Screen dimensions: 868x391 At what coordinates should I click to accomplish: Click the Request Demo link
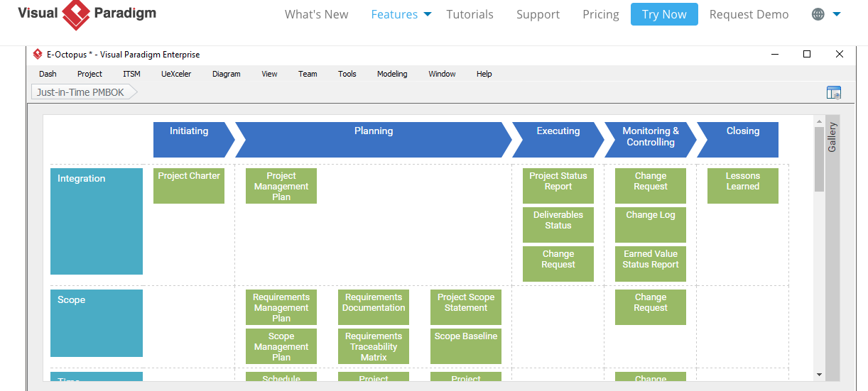pos(749,14)
